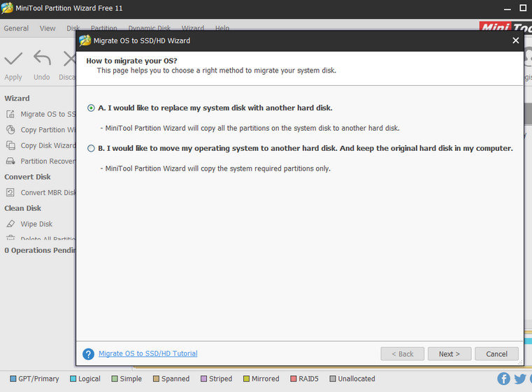Click the Cancel button in the wizard
The height and width of the screenshot is (392, 532).
pyautogui.click(x=496, y=354)
